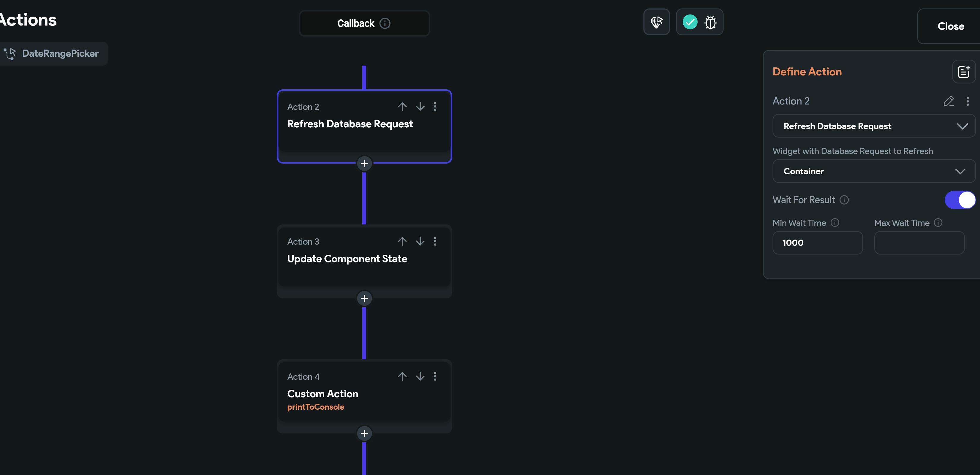Open the debug bug icon
The image size is (980, 475).
pyautogui.click(x=710, y=22)
